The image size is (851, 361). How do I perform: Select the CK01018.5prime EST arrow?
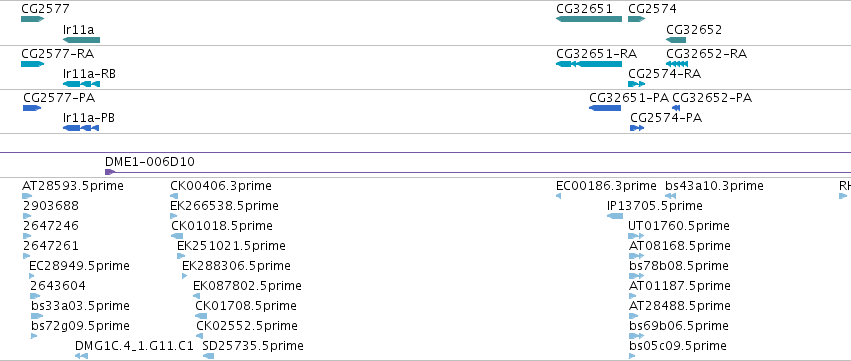177,236
